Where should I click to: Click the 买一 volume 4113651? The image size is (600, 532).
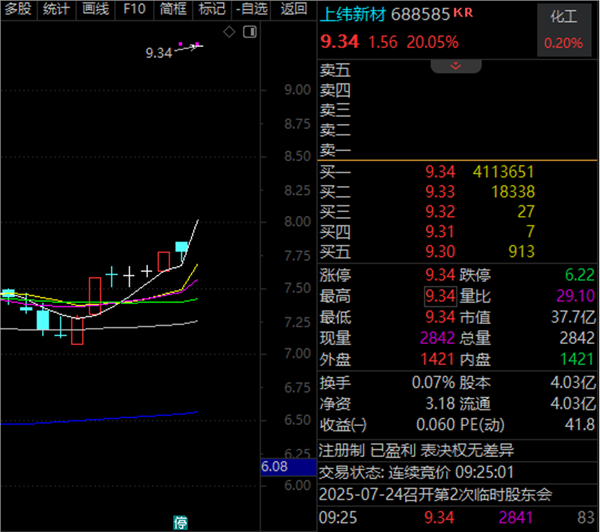(503, 172)
